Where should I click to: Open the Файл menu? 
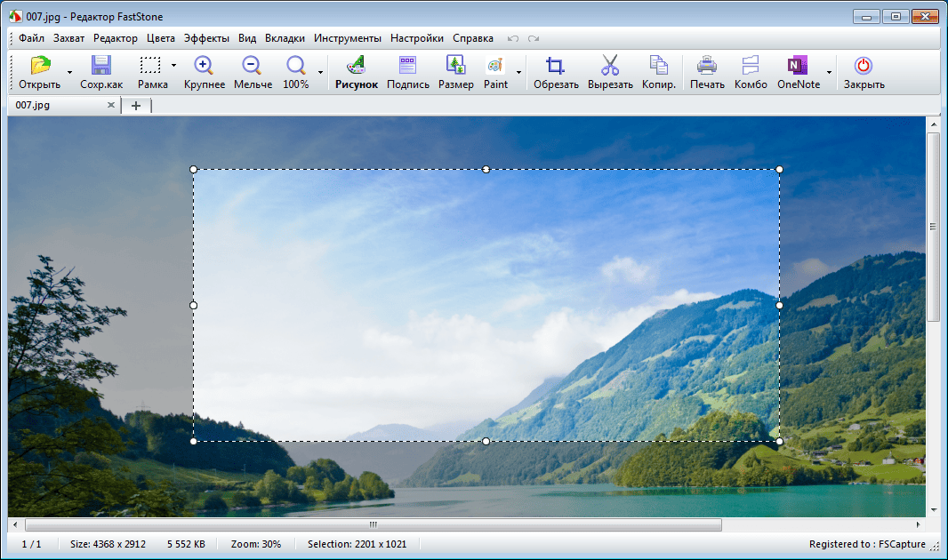pyautogui.click(x=31, y=38)
